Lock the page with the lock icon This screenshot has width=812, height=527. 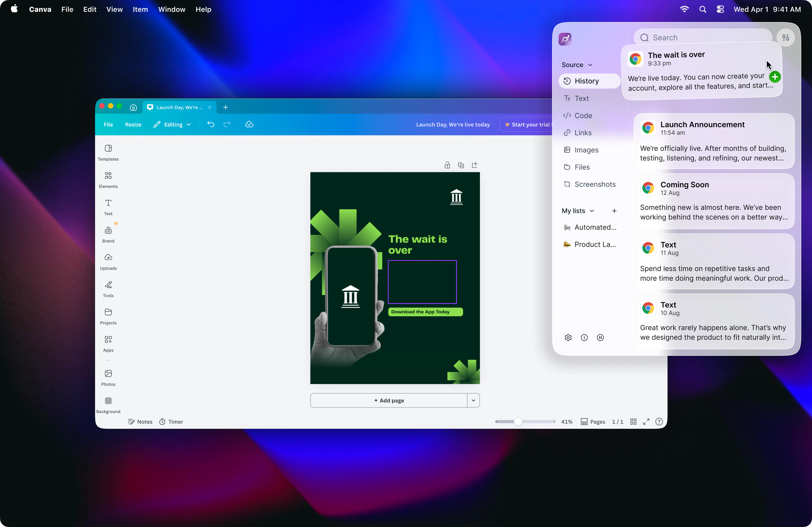447,165
